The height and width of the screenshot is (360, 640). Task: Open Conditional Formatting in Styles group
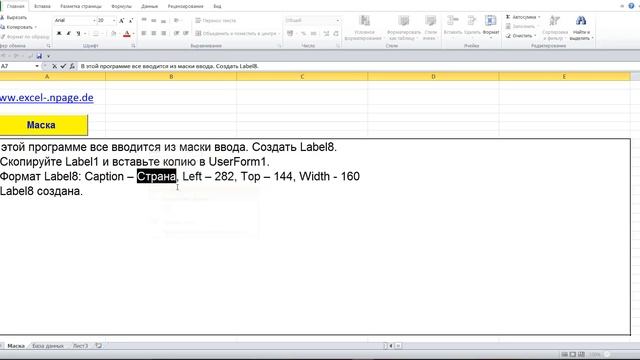[x=363, y=28]
